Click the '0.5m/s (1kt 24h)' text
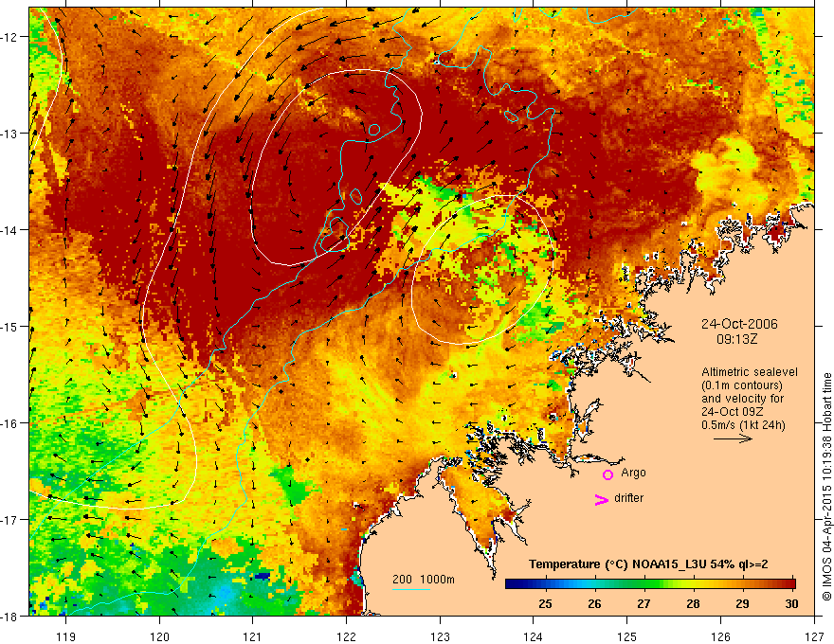 tap(743, 425)
